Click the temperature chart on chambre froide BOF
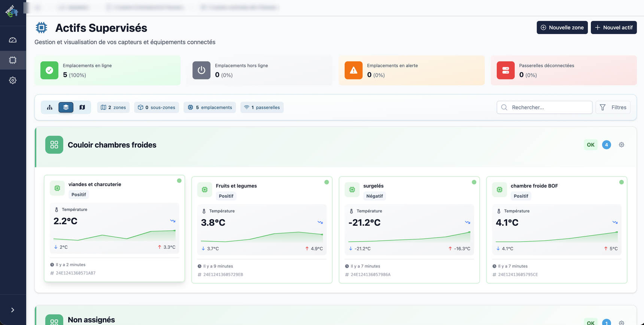 coord(557,237)
